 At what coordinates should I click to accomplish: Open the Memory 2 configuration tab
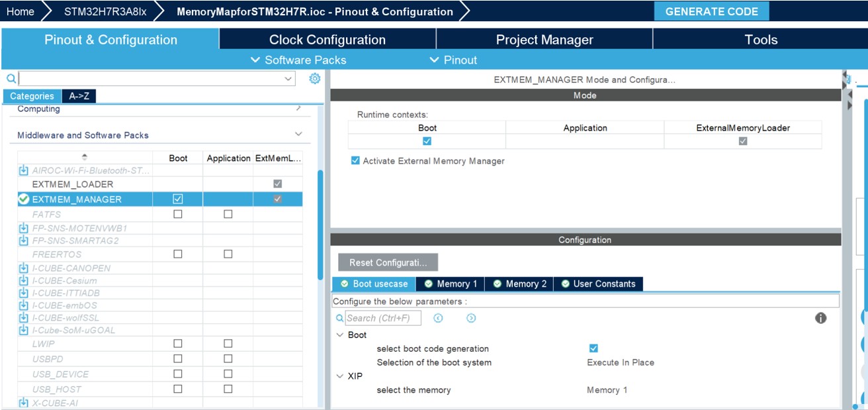(x=519, y=283)
